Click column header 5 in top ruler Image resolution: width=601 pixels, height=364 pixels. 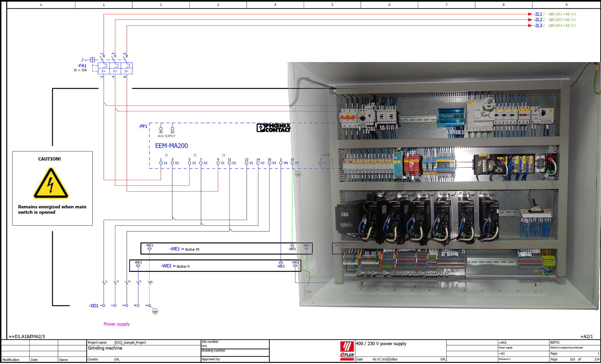coord(332,5)
